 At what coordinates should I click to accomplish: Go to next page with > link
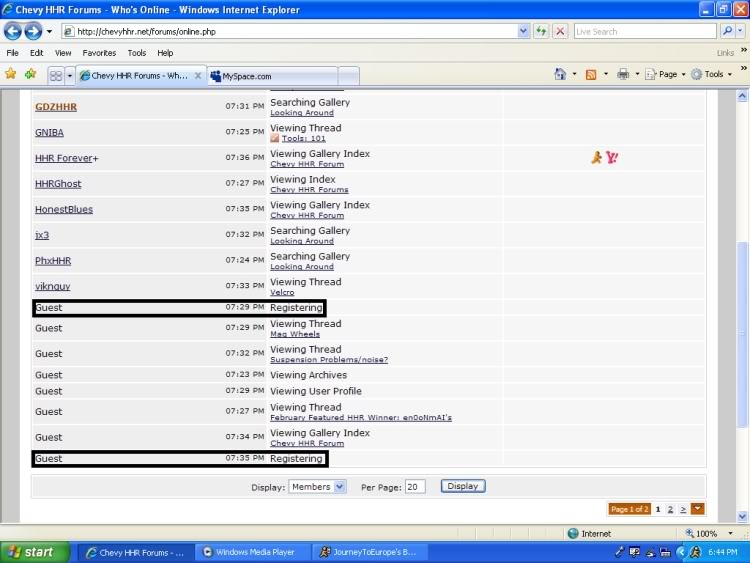point(683,509)
